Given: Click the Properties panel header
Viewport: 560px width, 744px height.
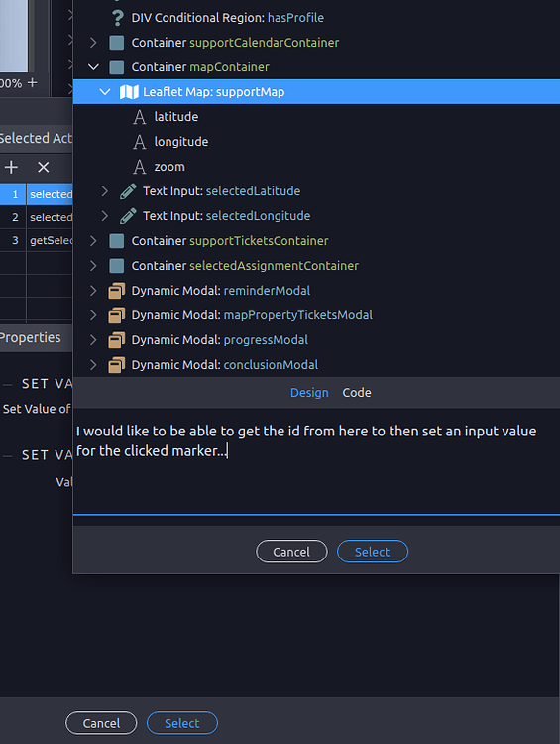Looking at the screenshot, I should 36,338.
